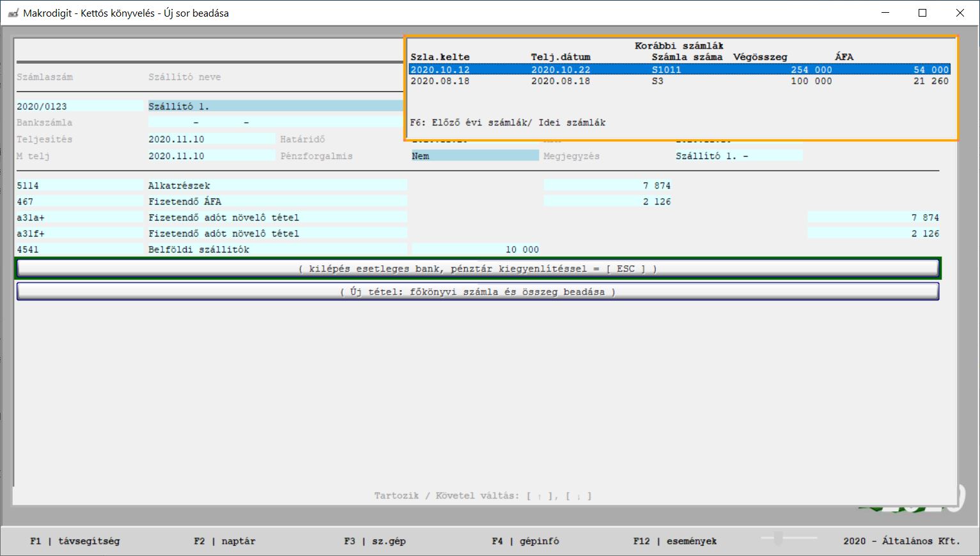The image size is (980, 556).
Task: Open F4 gépinfó machine info
Action: coord(525,541)
